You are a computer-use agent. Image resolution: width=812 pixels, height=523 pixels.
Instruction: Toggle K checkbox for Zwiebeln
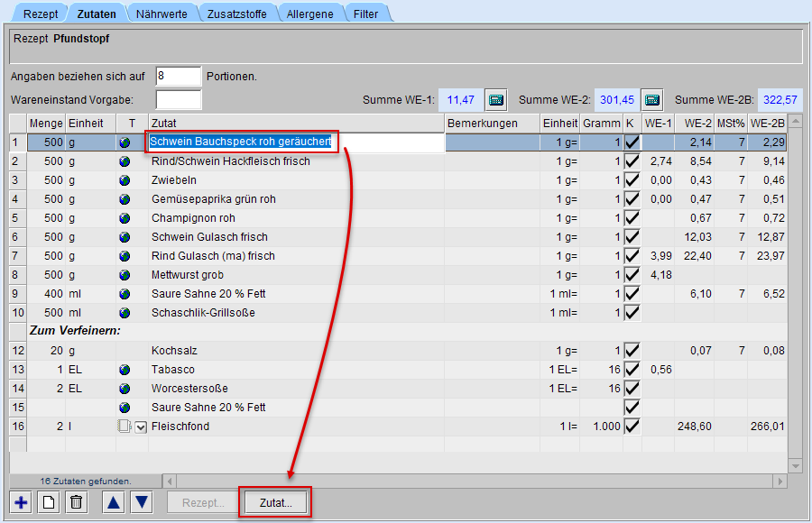632,180
